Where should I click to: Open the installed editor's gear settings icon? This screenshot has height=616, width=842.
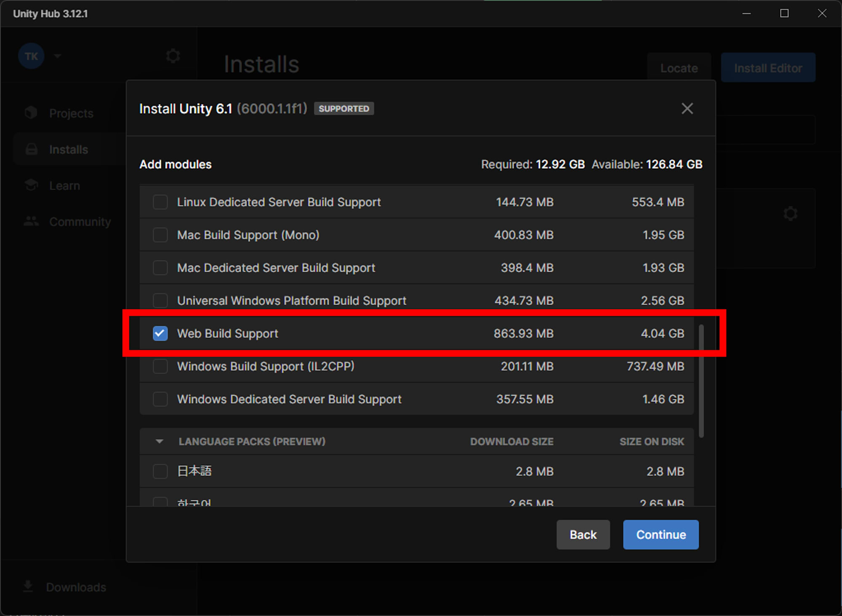tap(790, 214)
